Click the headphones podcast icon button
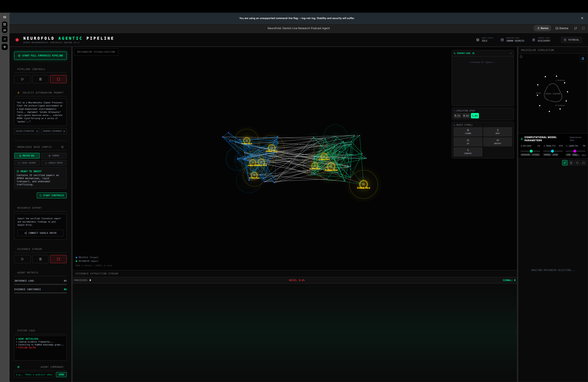 (583, 163)
